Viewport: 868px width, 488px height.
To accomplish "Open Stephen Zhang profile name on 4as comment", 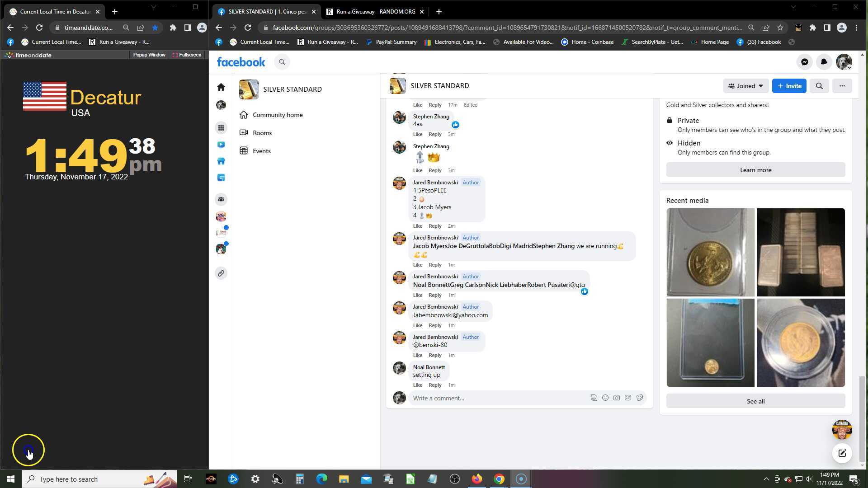I will tap(431, 117).
